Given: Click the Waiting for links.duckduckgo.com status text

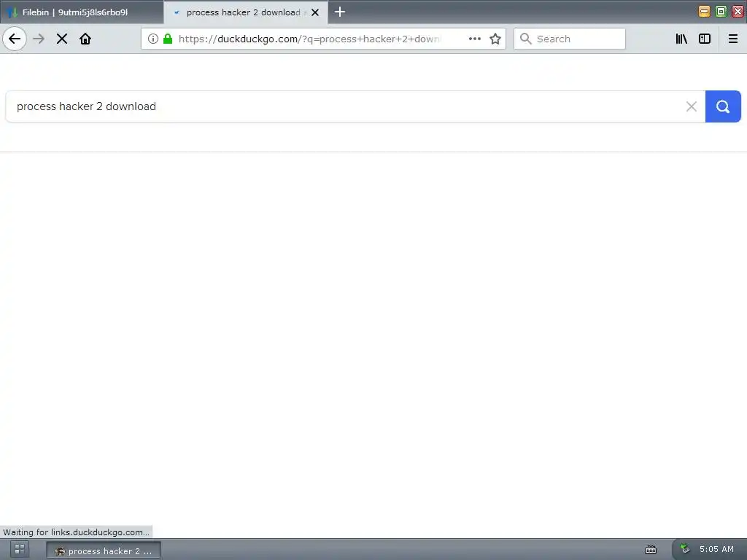Looking at the screenshot, I should click(x=76, y=532).
